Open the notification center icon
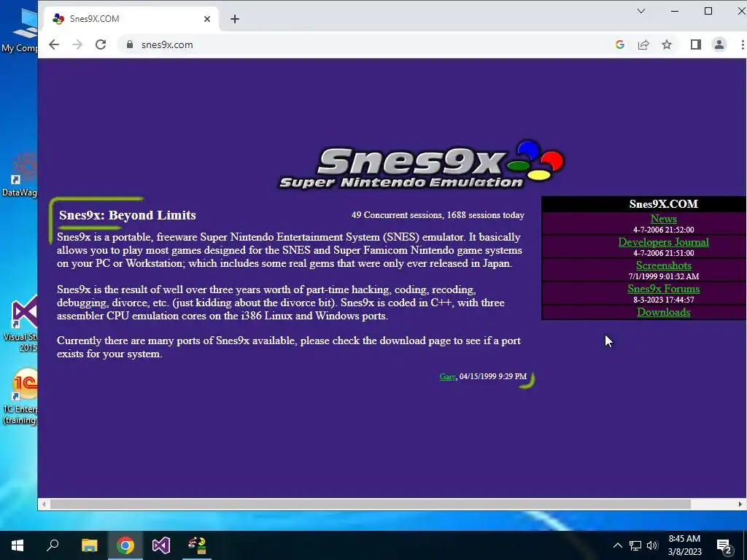747x560 pixels. tap(724, 546)
